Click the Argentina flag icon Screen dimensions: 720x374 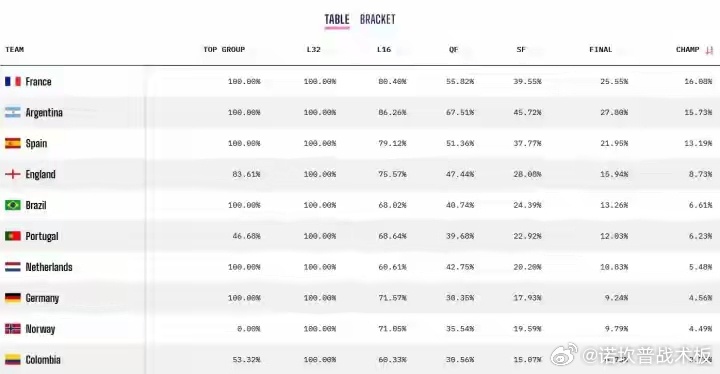tap(13, 113)
